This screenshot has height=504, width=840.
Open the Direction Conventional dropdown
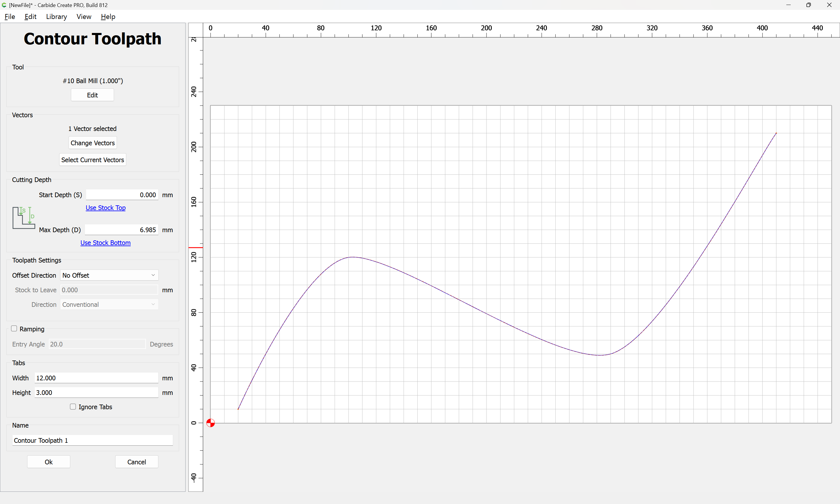pos(109,304)
